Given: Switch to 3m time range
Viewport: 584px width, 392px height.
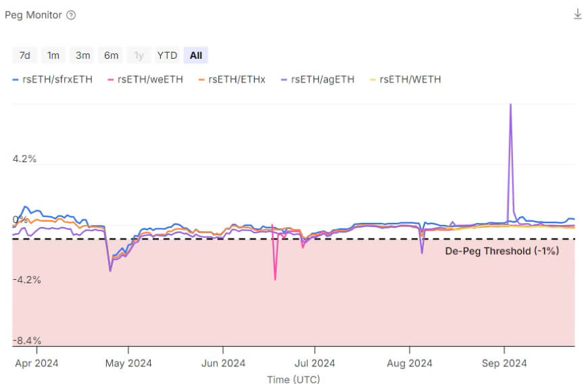Looking at the screenshot, I should click(x=82, y=55).
